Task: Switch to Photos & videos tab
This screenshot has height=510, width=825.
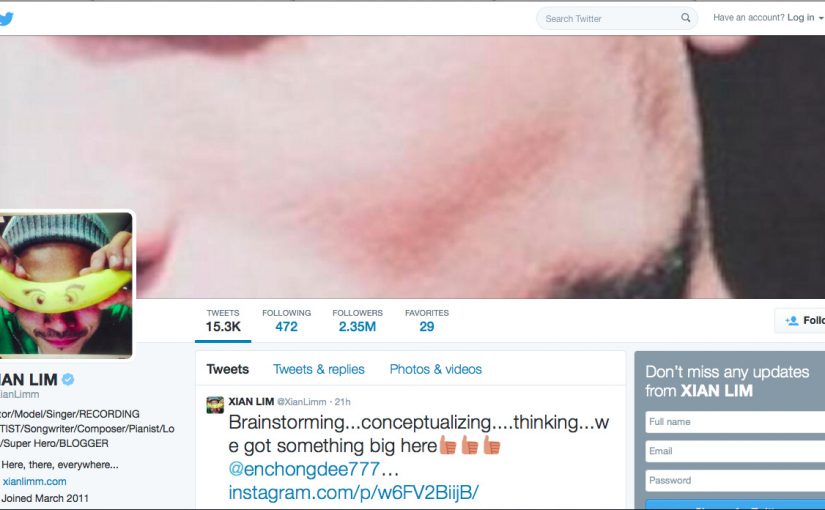Action: [x=436, y=369]
